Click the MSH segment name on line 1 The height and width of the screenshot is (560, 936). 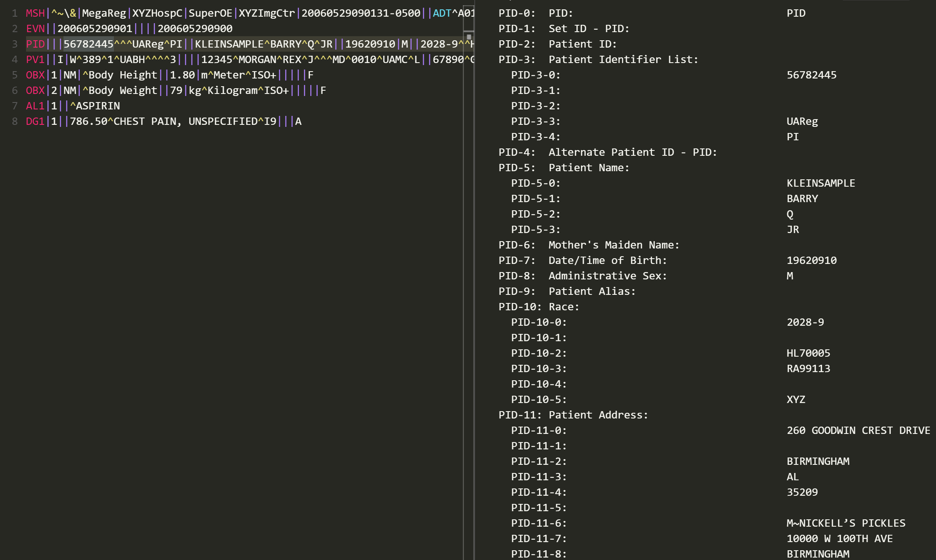click(35, 13)
